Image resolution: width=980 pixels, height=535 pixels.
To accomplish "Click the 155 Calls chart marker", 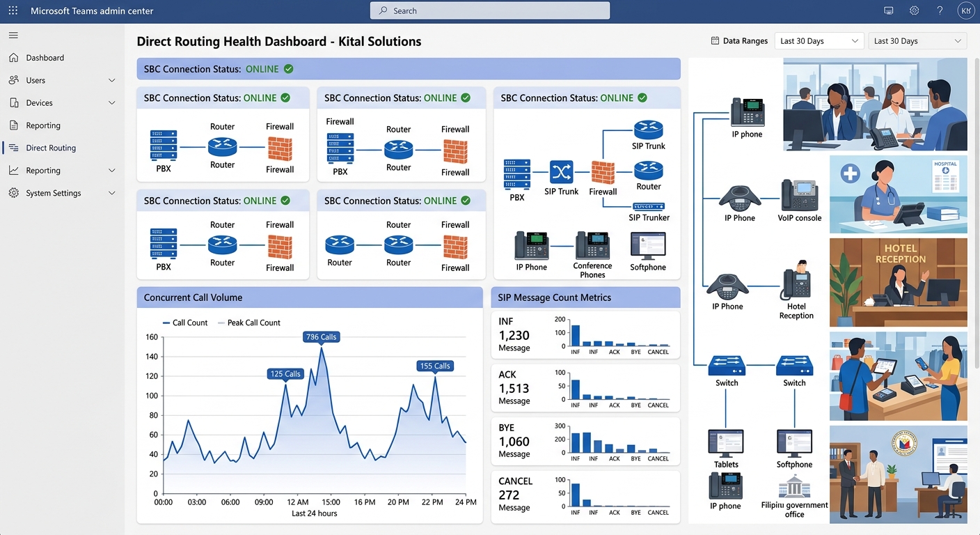I will coord(435,366).
